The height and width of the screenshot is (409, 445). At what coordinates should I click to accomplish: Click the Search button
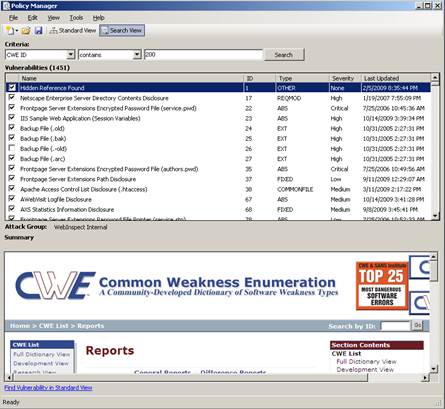(284, 55)
